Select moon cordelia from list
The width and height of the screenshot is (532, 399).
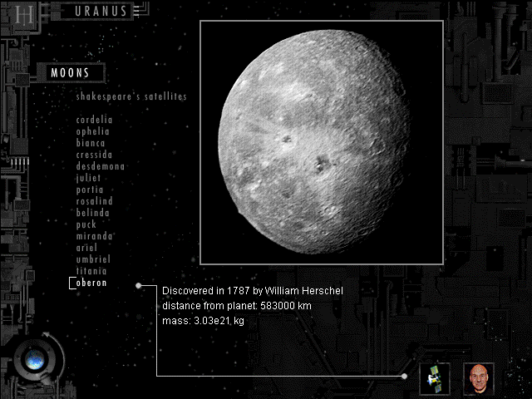[94, 120]
